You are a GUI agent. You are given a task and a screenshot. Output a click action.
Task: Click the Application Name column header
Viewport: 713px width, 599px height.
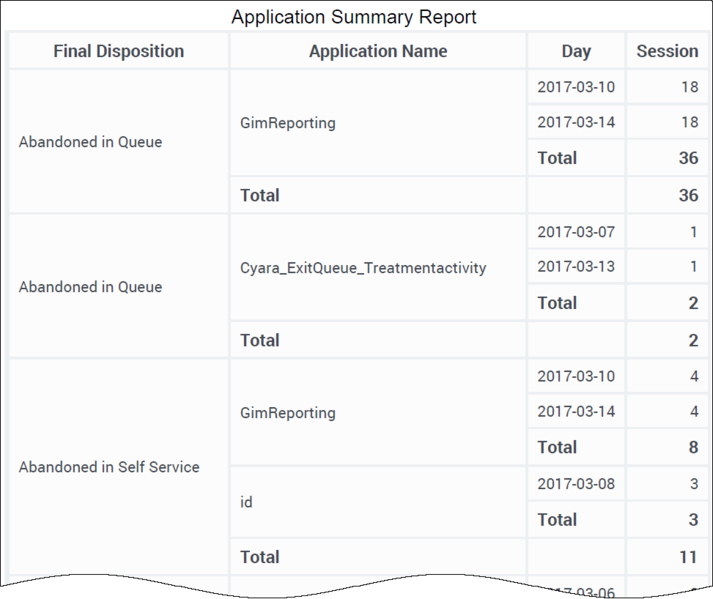pyautogui.click(x=378, y=51)
